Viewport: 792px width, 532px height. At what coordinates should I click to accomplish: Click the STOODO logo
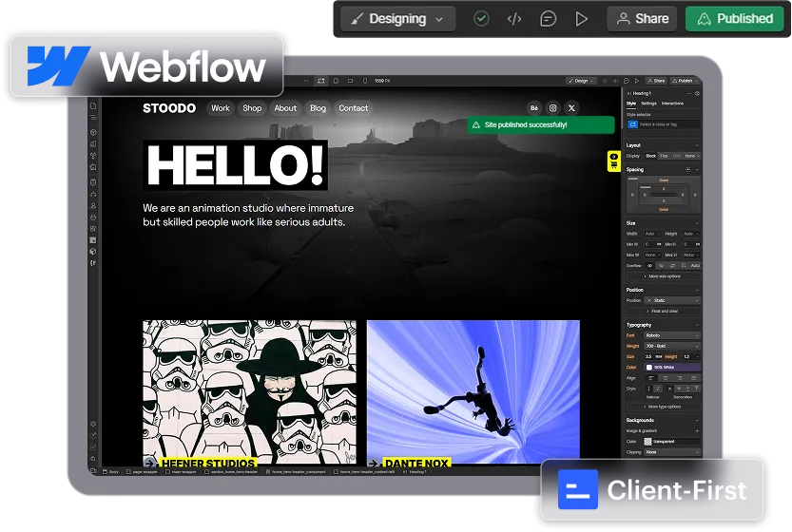coord(169,108)
